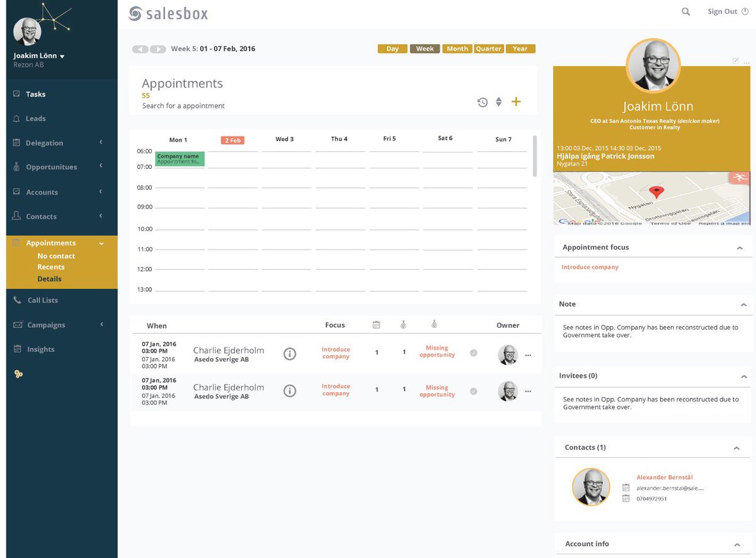The width and height of the screenshot is (756, 558).
Task: Select the 2 Feb day header
Action: [x=232, y=140]
